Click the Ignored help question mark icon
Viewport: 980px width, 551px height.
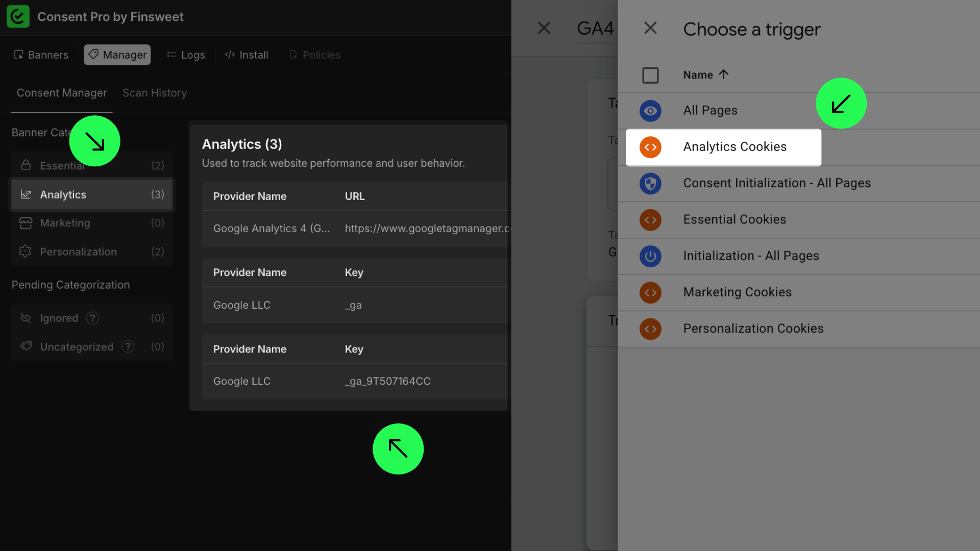tap(92, 318)
